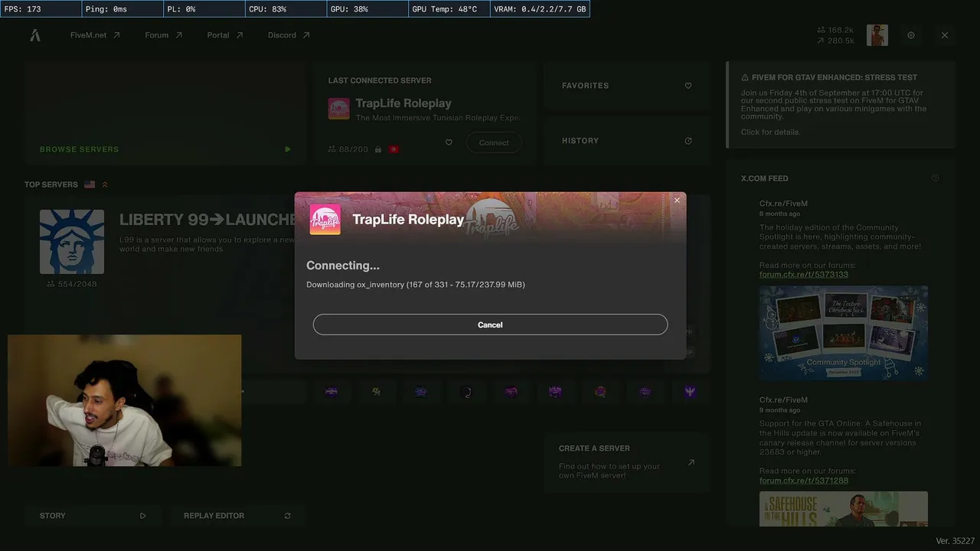Click the play icon next to Story
This screenshot has height=551, width=980.
[143, 516]
